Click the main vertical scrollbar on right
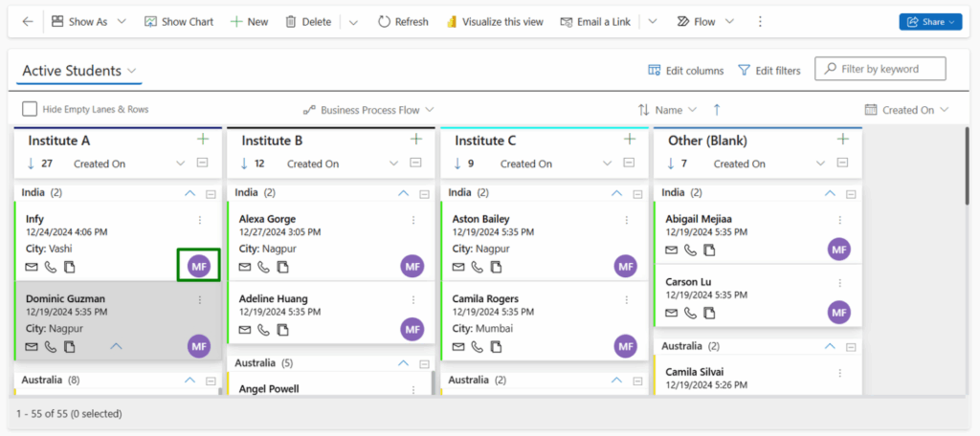 click(x=967, y=165)
